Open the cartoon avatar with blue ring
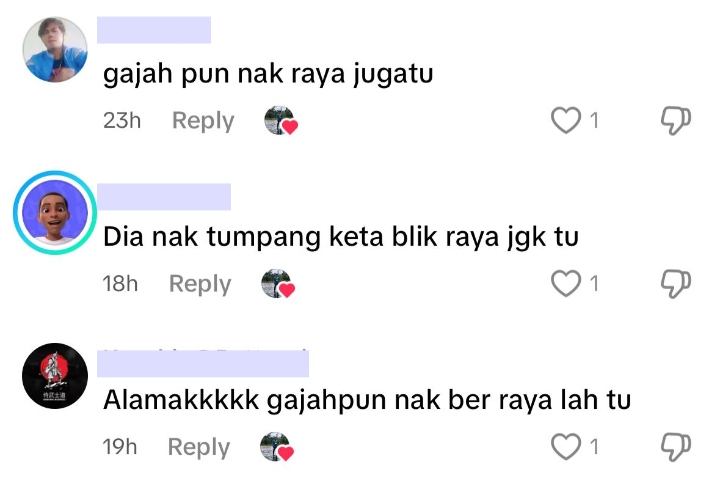The image size is (720, 478). [x=55, y=213]
